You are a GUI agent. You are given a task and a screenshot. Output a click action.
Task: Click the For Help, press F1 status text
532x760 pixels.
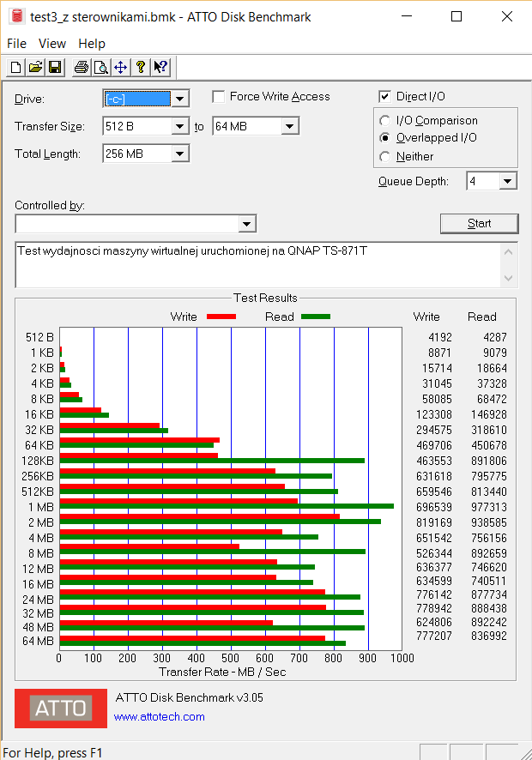click(52, 753)
